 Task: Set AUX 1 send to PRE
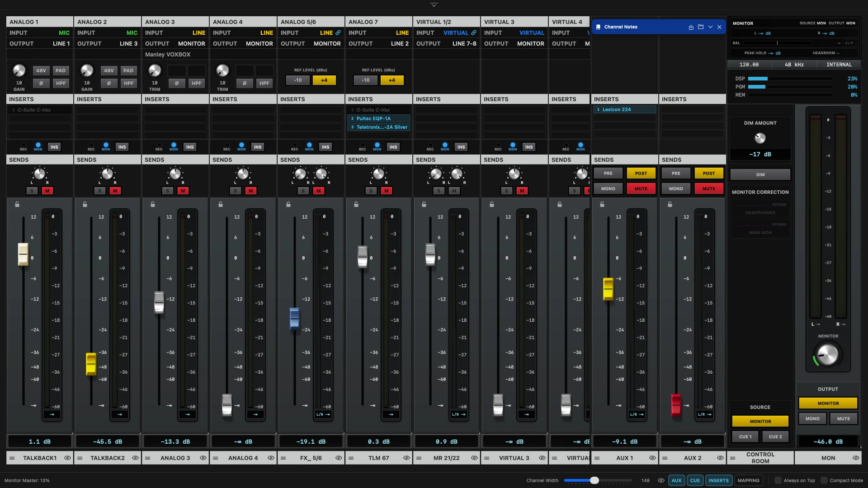pyautogui.click(x=608, y=174)
